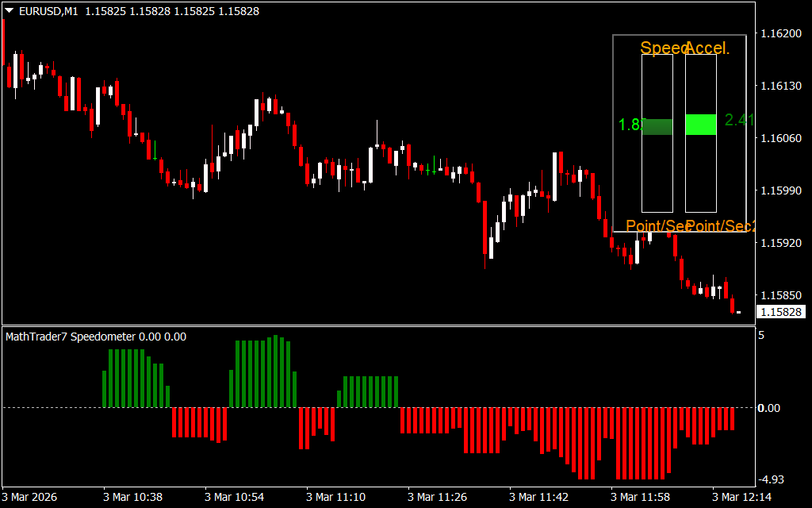Click the chart menu triangle beside EURUSD,M1

(10, 12)
